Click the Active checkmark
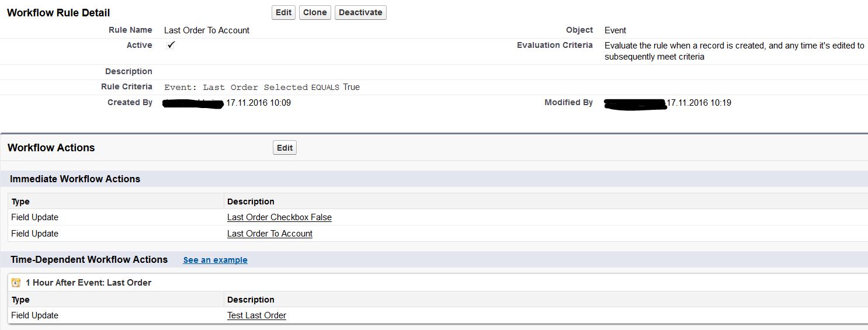Image resolution: width=868 pixels, height=330 pixels. (171, 45)
